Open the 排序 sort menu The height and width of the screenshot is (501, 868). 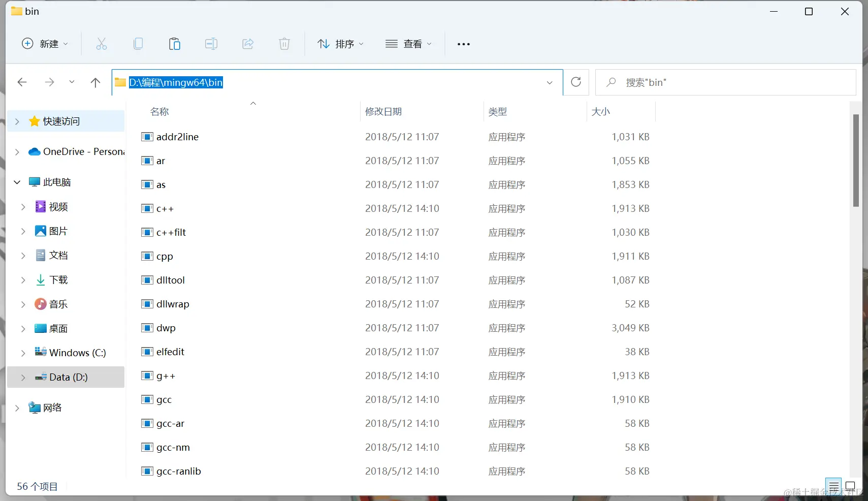[340, 44]
